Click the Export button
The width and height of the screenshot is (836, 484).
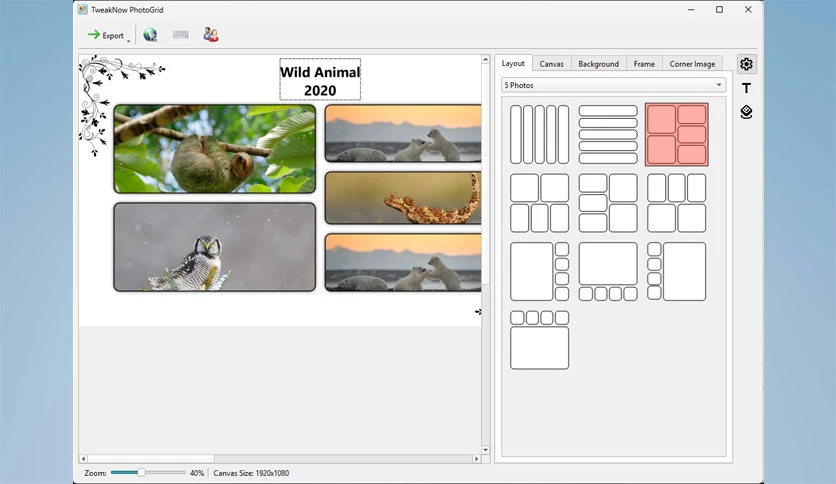point(106,35)
